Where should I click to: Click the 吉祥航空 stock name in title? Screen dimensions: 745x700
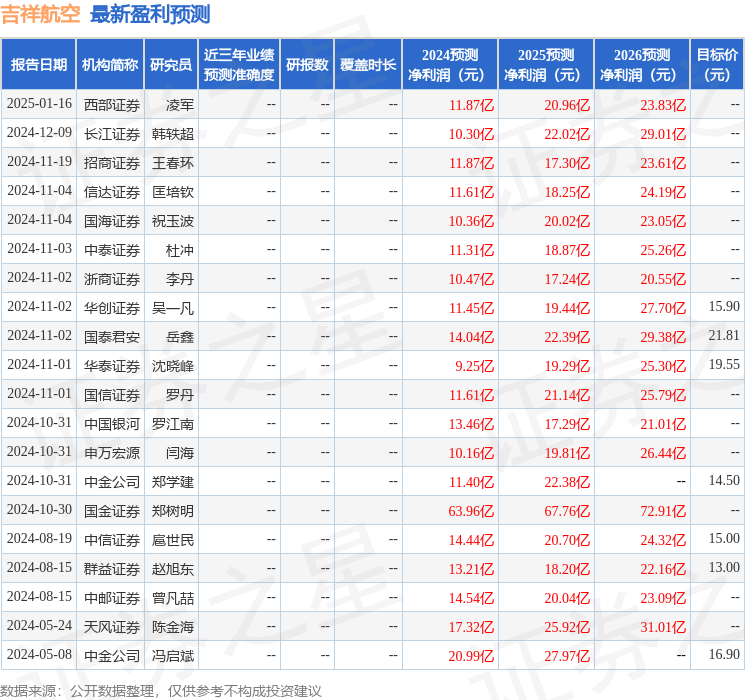tap(41, 14)
